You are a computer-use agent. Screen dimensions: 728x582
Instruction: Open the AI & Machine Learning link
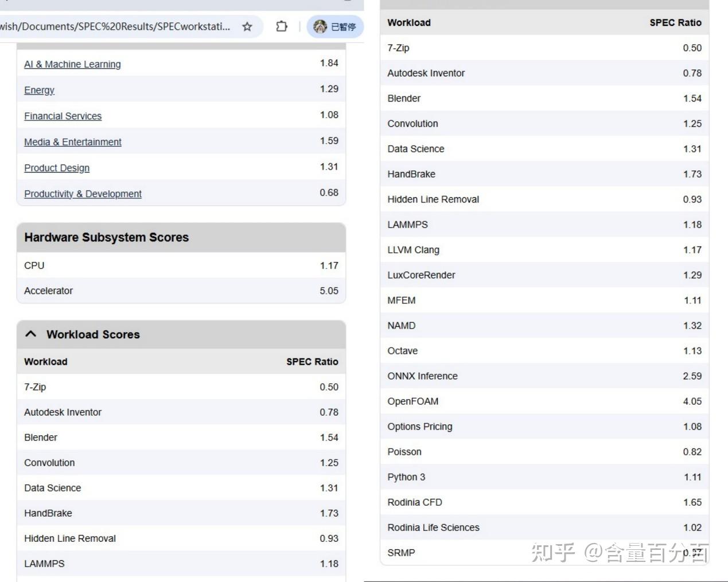point(72,64)
